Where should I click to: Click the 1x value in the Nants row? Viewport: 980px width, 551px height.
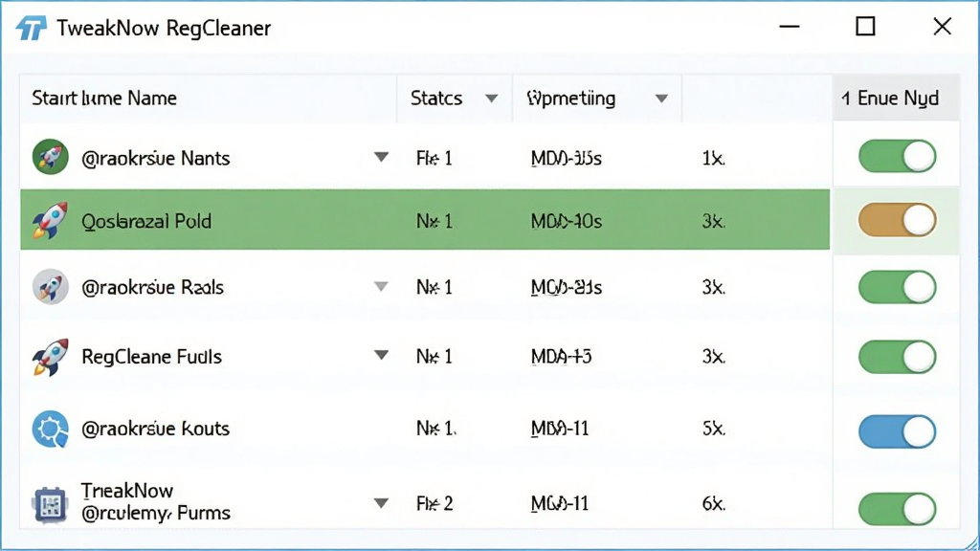point(713,159)
